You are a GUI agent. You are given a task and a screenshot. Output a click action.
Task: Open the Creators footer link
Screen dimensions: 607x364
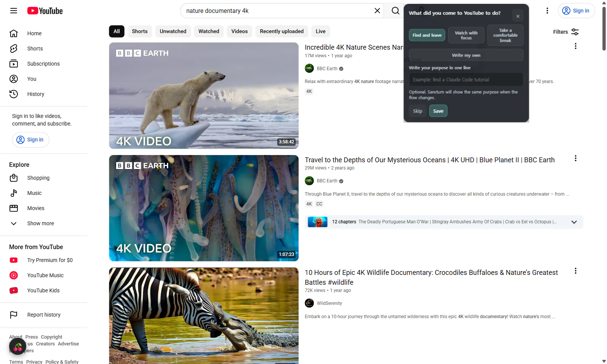pyautogui.click(x=45, y=344)
